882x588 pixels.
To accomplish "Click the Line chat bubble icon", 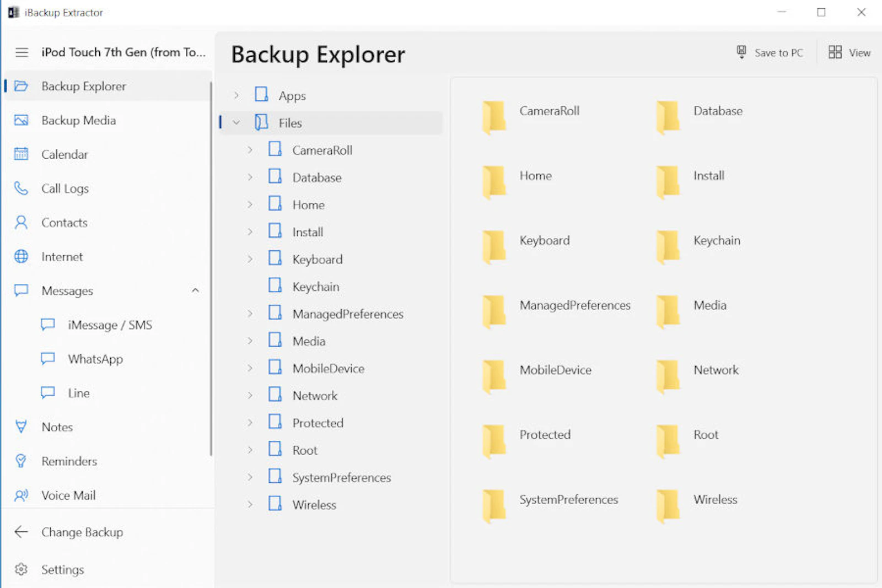I will pos(48,393).
